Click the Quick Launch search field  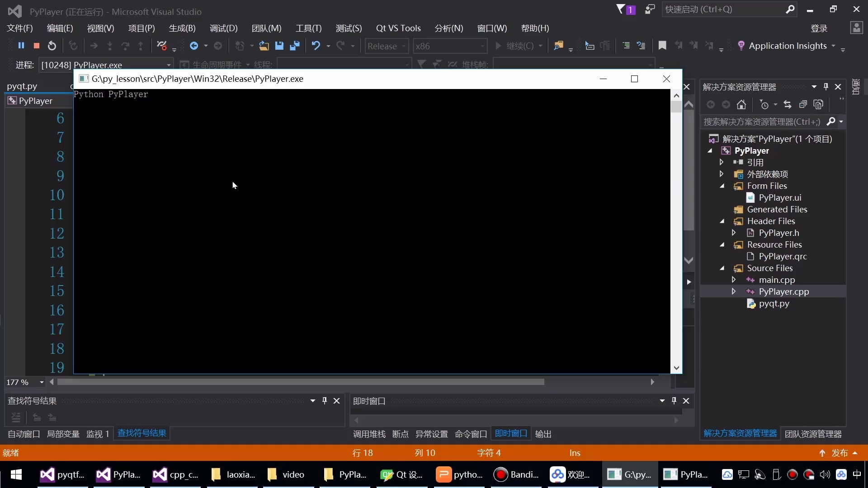723,9
